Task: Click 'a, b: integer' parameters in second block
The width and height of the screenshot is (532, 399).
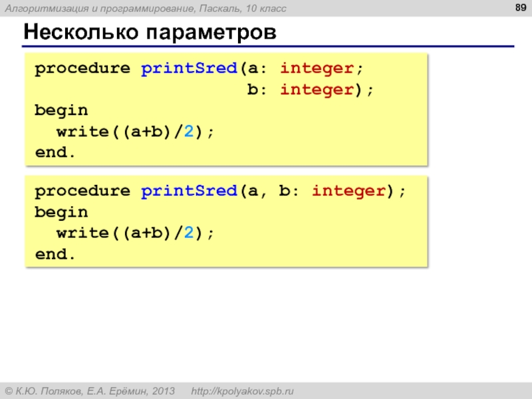Action: [317, 191]
